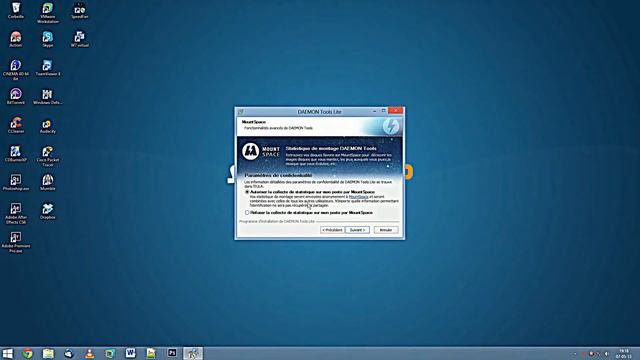Click the DAEMON Tools Lite title bar icon
This screenshot has width=640, height=360.
[x=241, y=112]
